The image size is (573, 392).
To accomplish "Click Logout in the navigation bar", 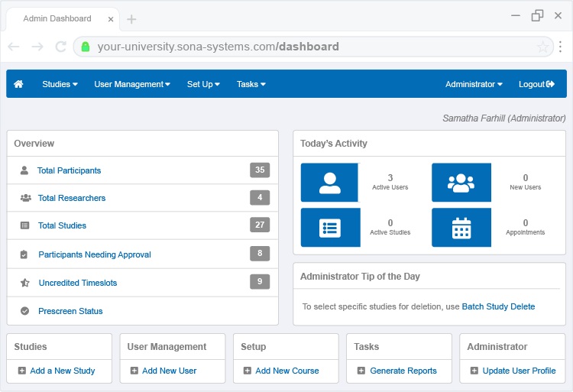I will click(x=536, y=84).
